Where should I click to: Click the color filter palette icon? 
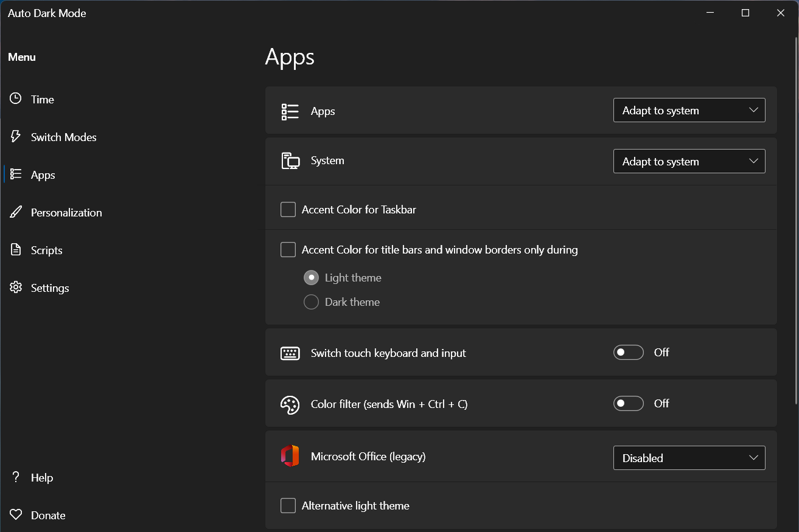coord(290,405)
